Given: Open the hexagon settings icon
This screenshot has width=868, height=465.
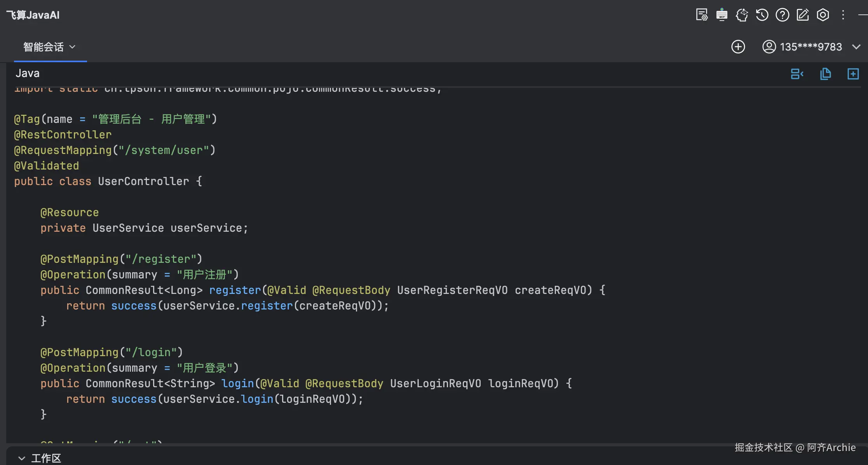Looking at the screenshot, I should point(823,15).
